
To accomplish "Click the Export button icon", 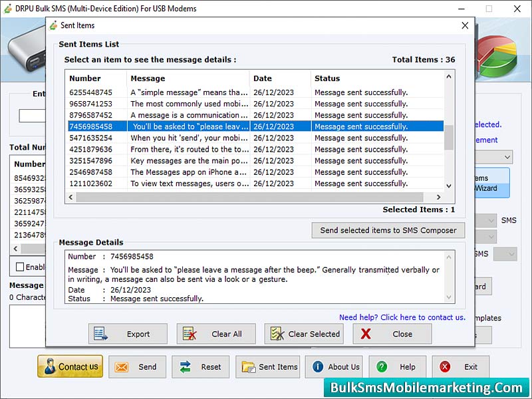I will pos(100,334).
